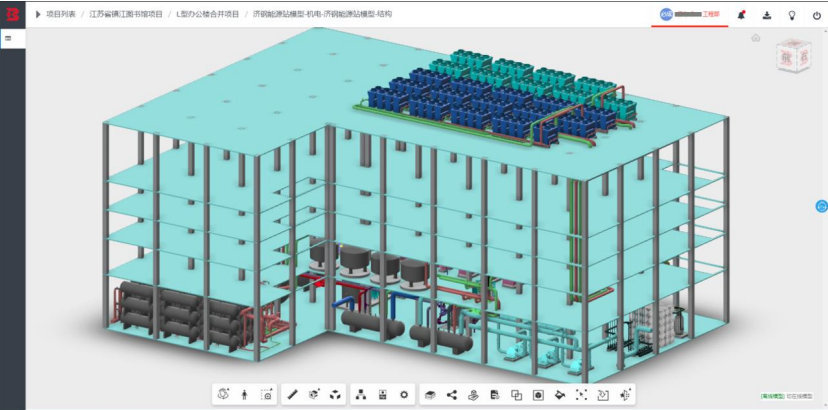
Task: Go to the L型办公楼合并项目 breadcrumb
Action: [208, 14]
